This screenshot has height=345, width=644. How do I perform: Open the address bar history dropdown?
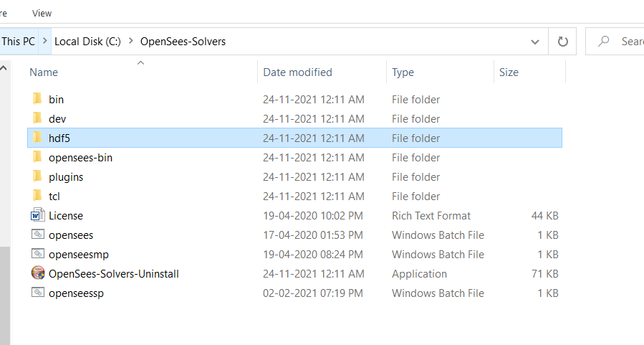tap(534, 42)
